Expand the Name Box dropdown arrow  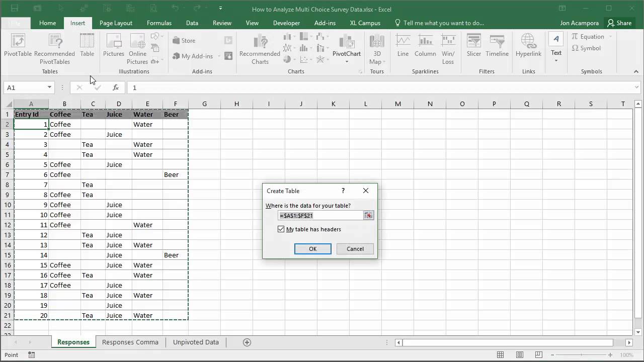pyautogui.click(x=49, y=87)
